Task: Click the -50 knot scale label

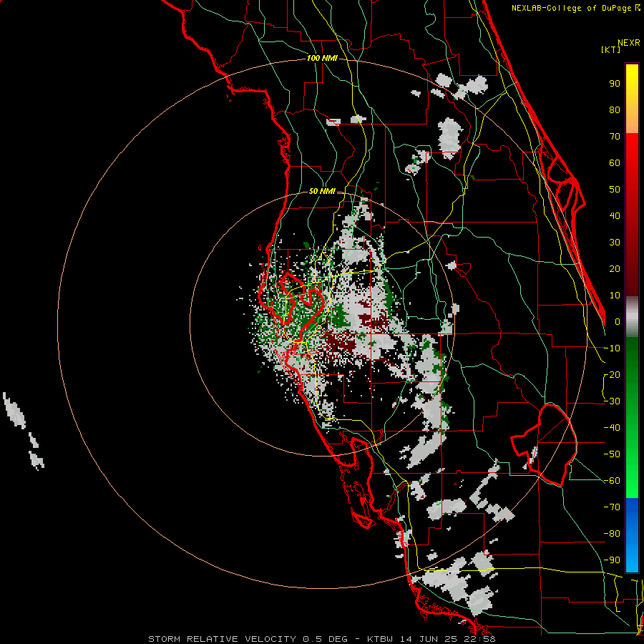Action: pyautogui.click(x=612, y=454)
